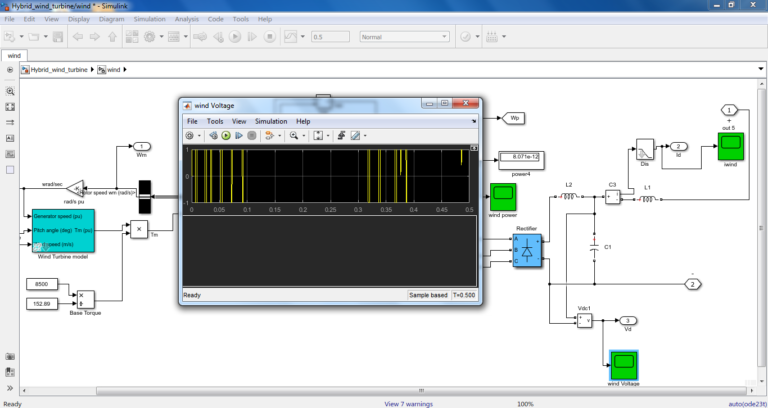The image size is (768, 408).
Task: Click Hybrid_wind_turbine in the breadcrumb path
Action: [60, 70]
